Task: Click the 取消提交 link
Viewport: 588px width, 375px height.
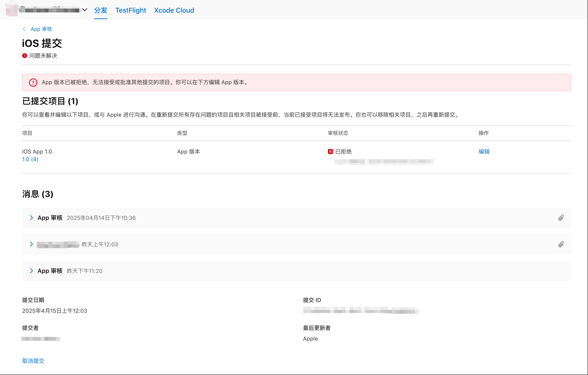Action: pyautogui.click(x=33, y=361)
